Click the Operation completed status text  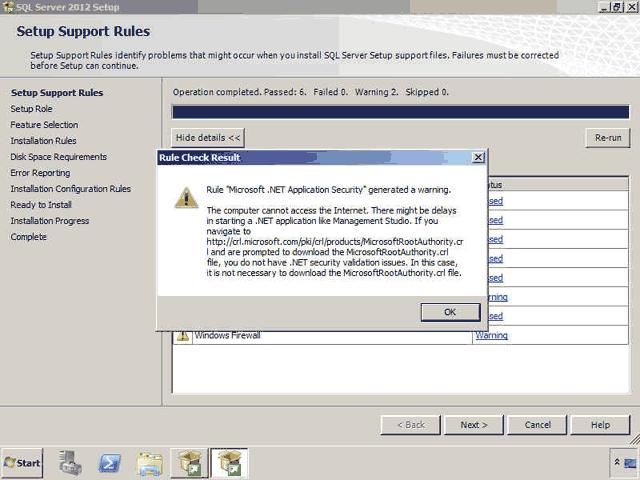click(x=311, y=92)
